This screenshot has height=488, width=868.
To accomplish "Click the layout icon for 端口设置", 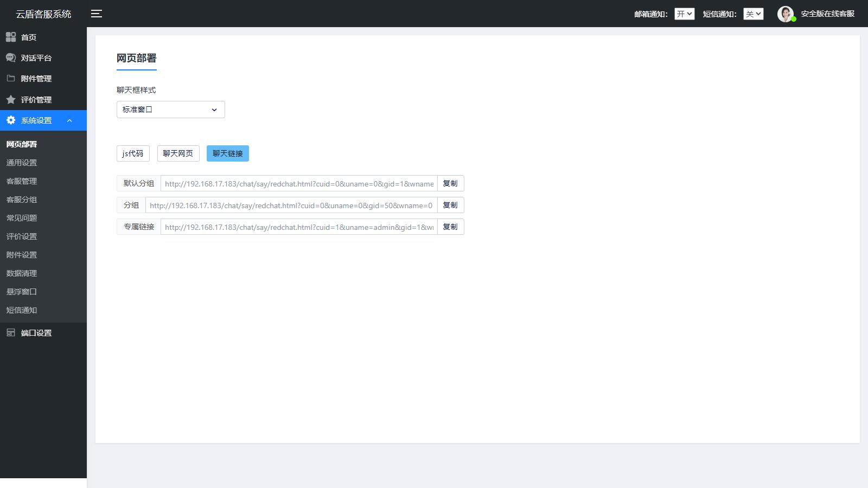I will (11, 332).
